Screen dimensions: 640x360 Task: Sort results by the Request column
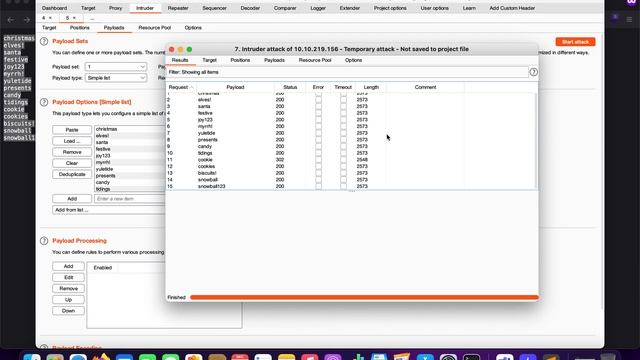point(181,87)
